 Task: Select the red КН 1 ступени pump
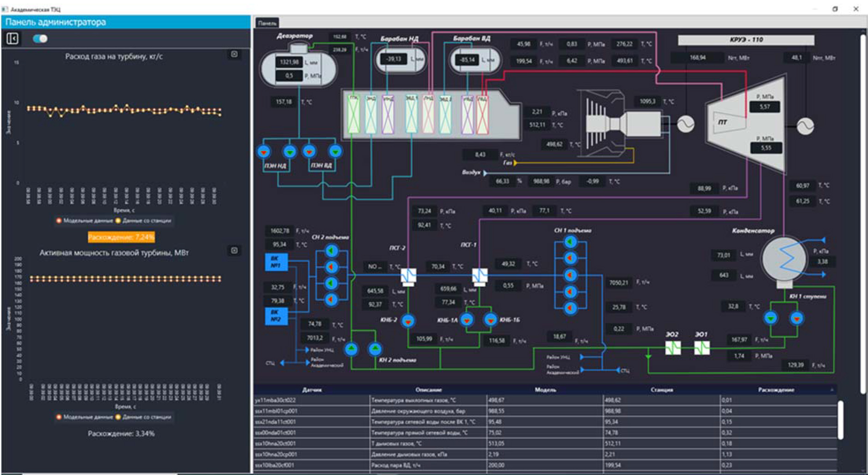coord(797,318)
